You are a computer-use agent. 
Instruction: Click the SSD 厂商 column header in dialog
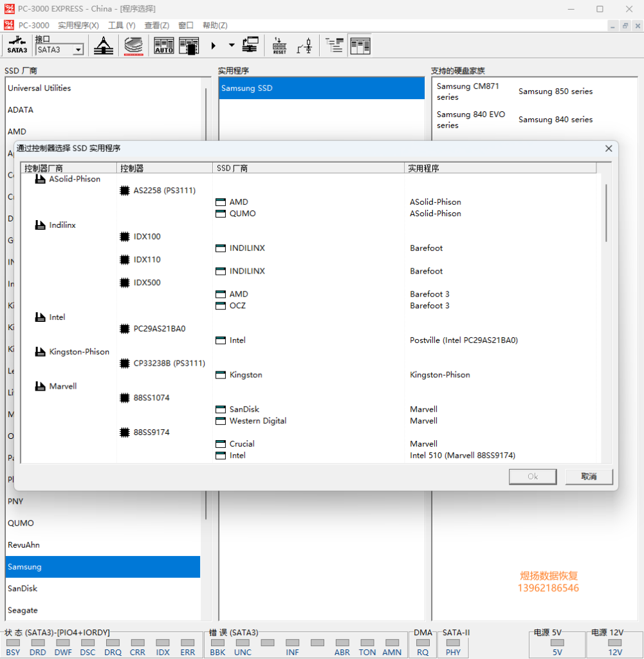tap(308, 168)
